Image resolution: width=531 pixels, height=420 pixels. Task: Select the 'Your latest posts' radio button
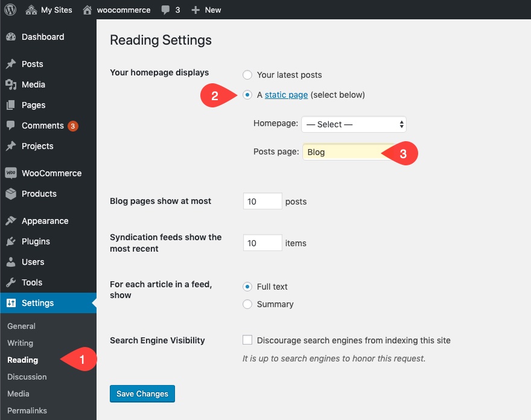pos(247,75)
